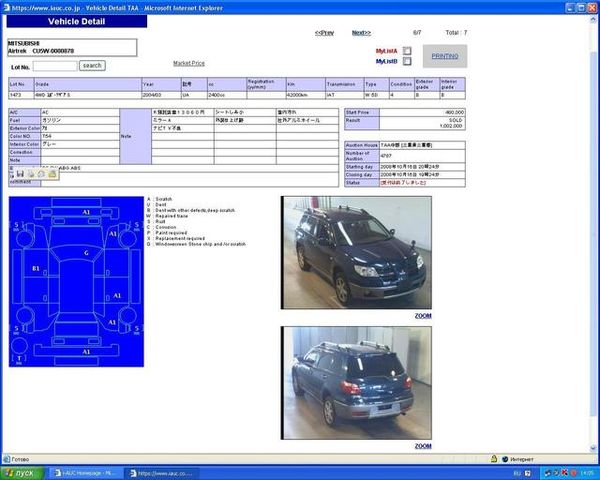The image size is (600, 480).
Task: Click the Start Price value 460,000
Action: click(422, 113)
